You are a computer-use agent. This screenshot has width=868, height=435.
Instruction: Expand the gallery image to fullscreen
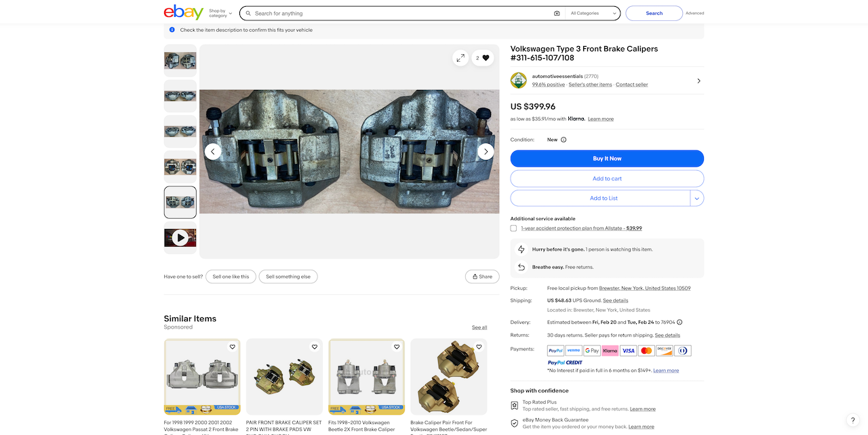point(460,58)
